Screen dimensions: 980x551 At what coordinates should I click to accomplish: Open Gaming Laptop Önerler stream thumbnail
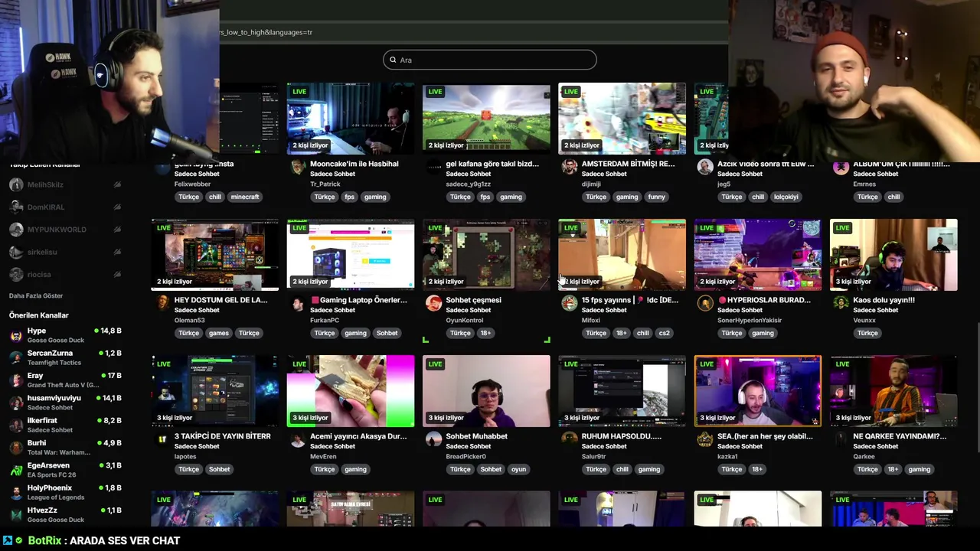coord(351,255)
